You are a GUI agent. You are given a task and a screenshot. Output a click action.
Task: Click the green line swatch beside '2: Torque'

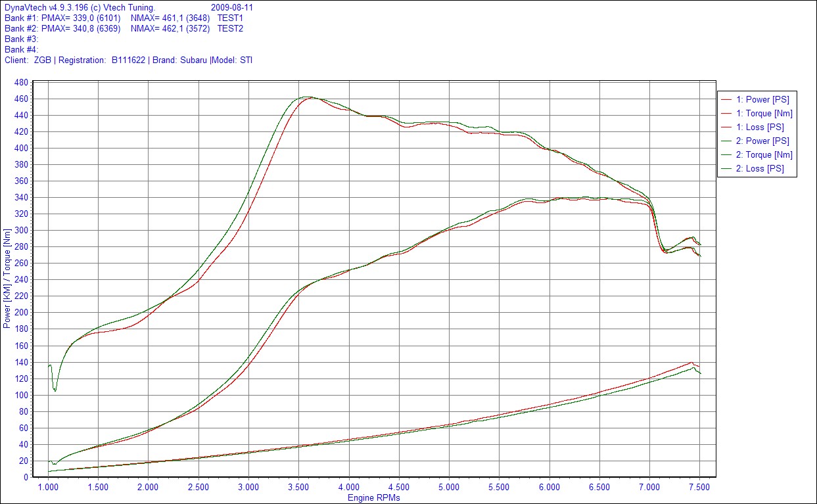[726, 155]
